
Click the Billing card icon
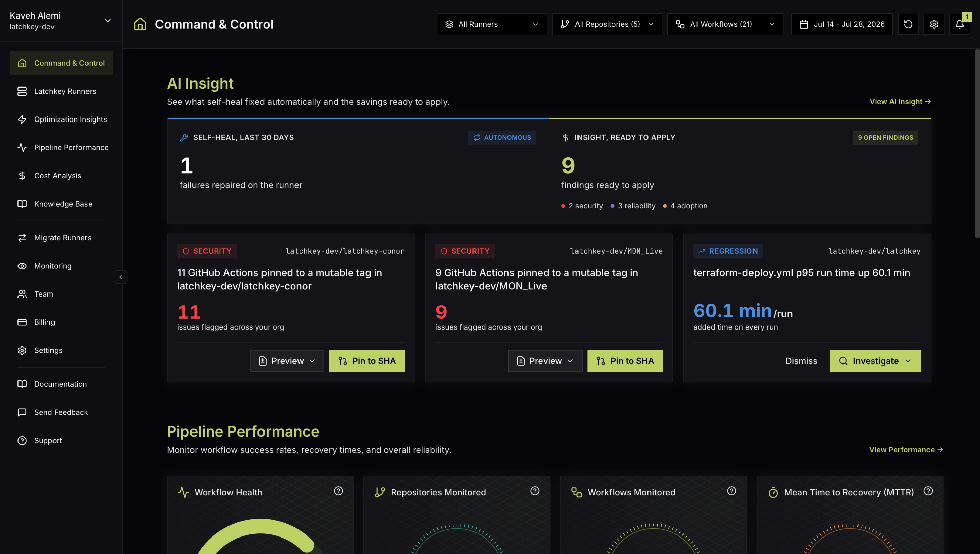22,322
